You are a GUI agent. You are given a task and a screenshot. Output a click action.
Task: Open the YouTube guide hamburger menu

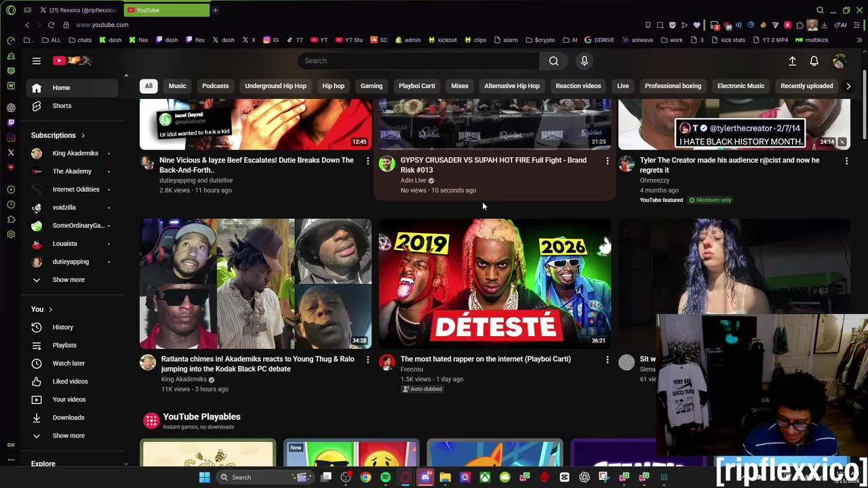(37, 61)
